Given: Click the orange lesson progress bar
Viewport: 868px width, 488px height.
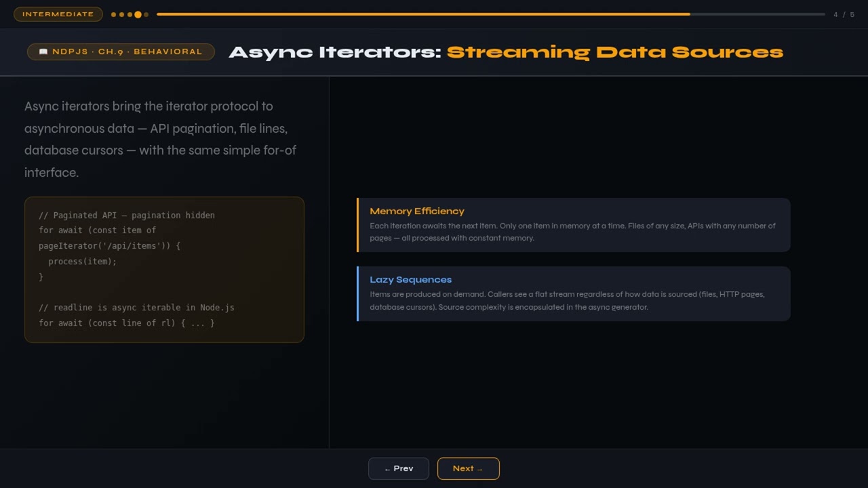Looking at the screenshot, I should coord(423,14).
